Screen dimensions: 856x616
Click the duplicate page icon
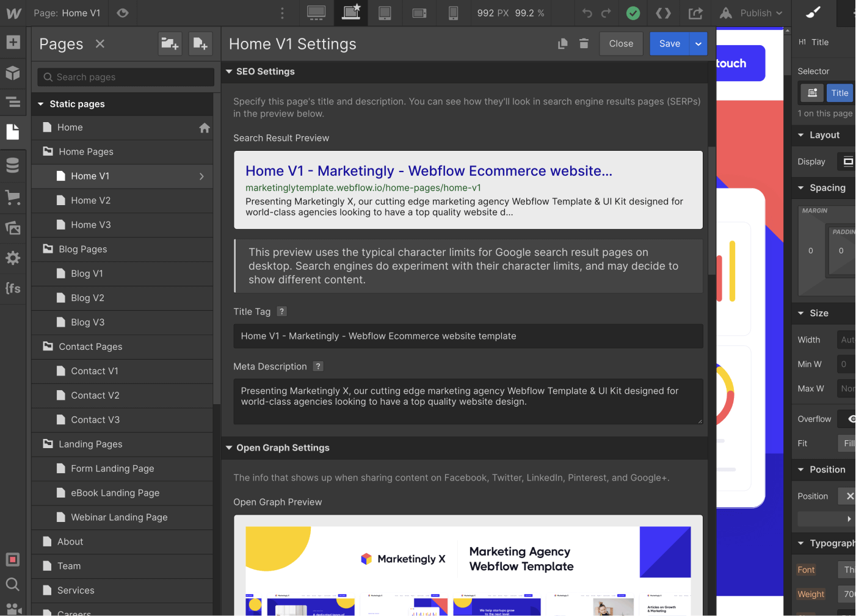click(563, 43)
